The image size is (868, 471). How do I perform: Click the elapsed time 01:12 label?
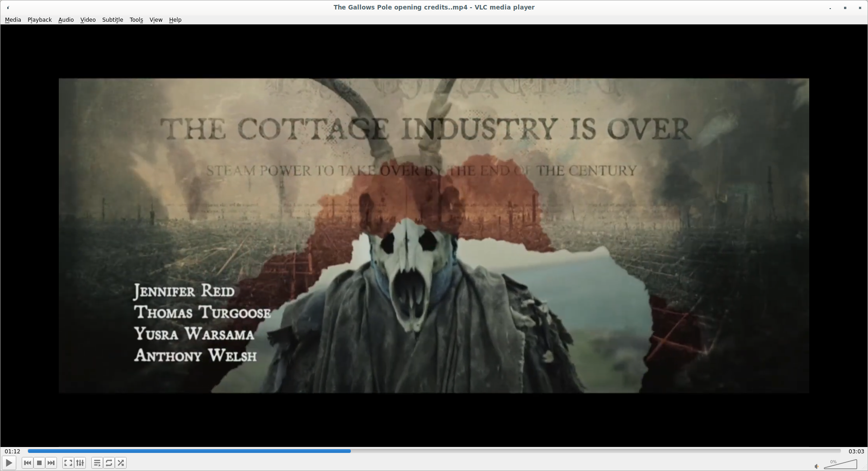point(13,452)
